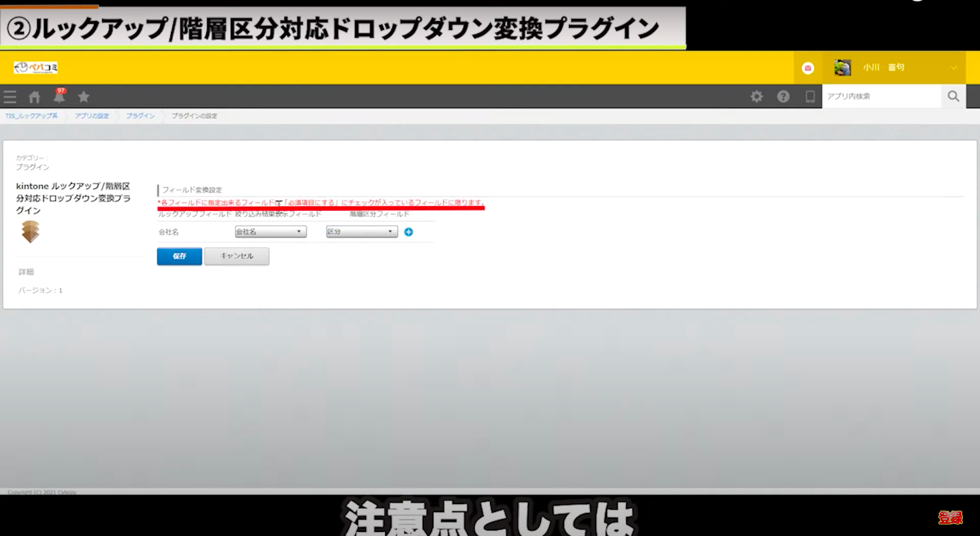Open the 区分 hierarchy field dropdown
This screenshot has height=536, width=980.
click(361, 232)
